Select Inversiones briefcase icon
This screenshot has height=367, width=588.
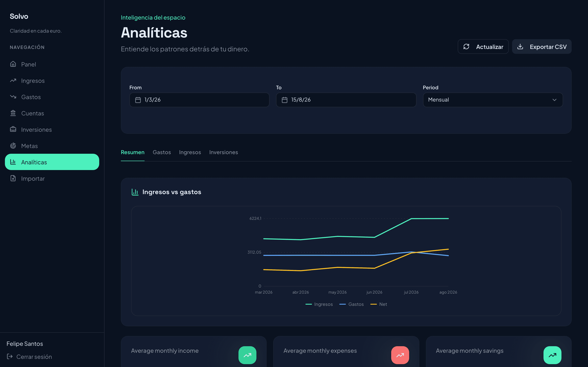tap(13, 129)
